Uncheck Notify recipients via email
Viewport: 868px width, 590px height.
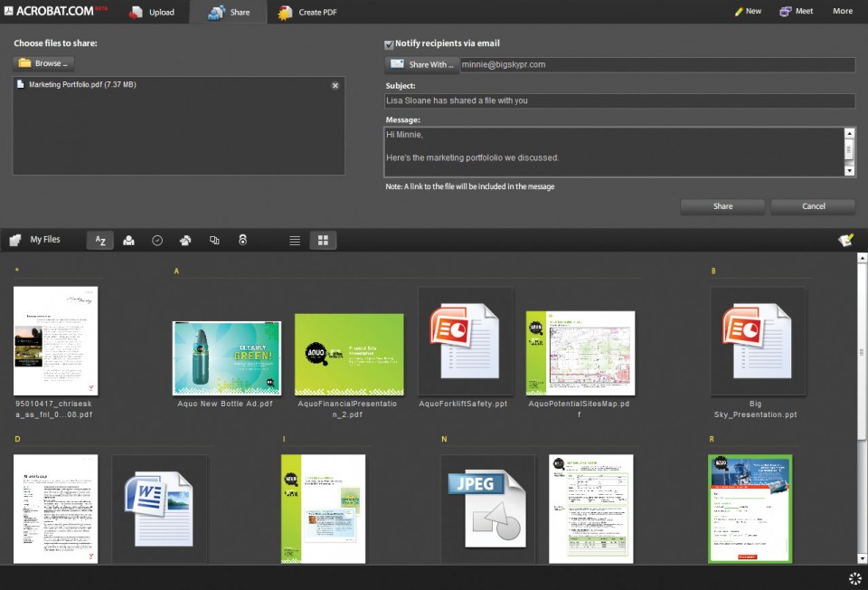[x=389, y=43]
